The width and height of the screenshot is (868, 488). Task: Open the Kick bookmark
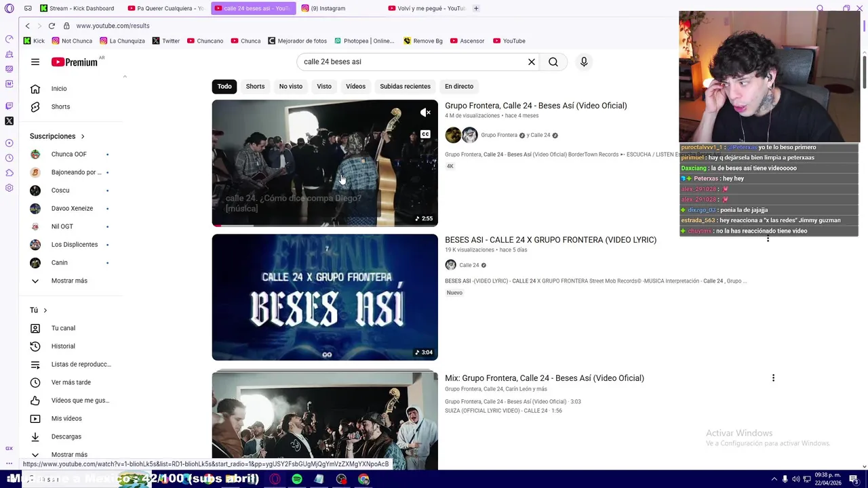34,41
